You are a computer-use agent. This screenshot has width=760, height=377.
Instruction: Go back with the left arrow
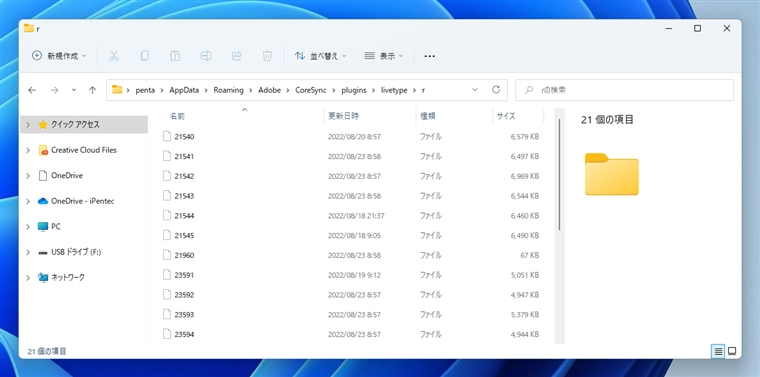[32, 90]
